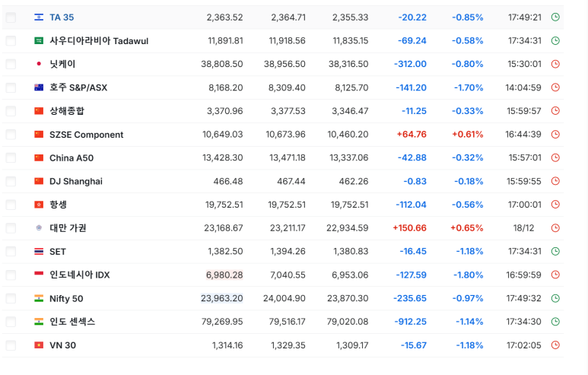Image resolution: width=588 pixels, height=375 pixels.
Task: Click the clock icon in the Tadawul row
Action: pyautogui.click(x=555, y=40)
